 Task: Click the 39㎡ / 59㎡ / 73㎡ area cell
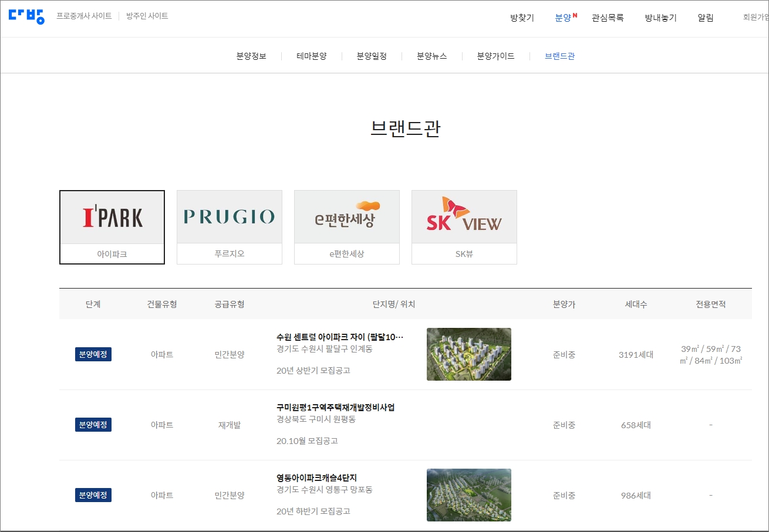point(711,354)
